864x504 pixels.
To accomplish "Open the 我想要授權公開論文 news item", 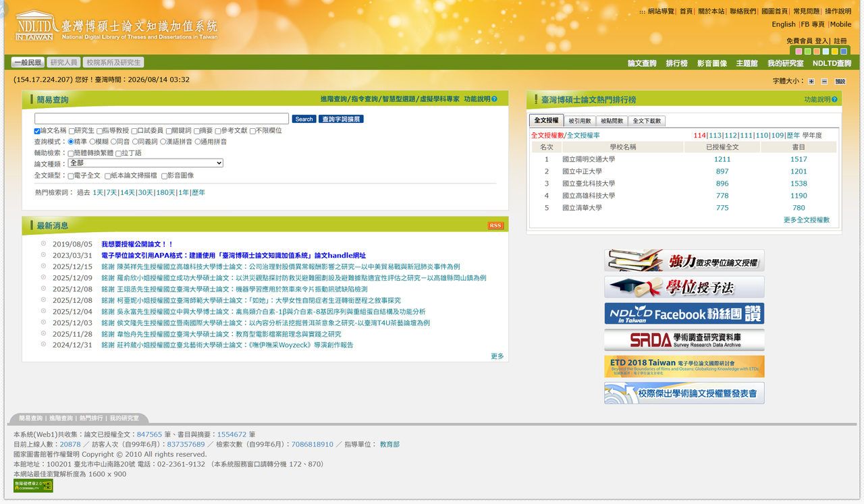I will (x=137, y=244).
